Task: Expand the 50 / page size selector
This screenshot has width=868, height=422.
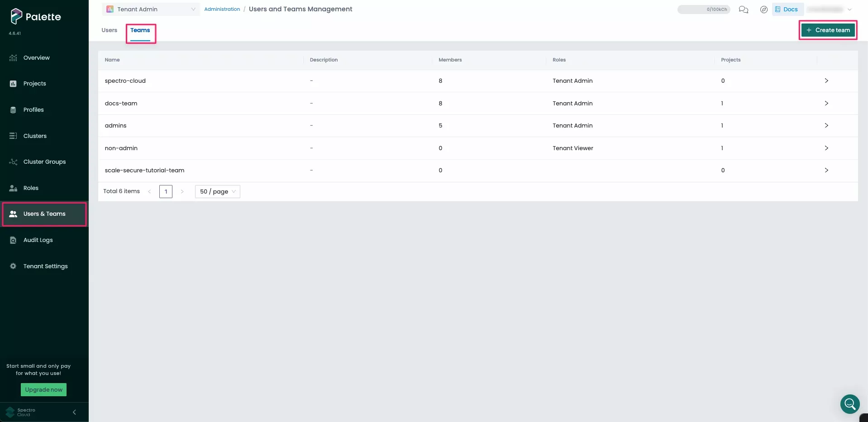Action: 217,192
